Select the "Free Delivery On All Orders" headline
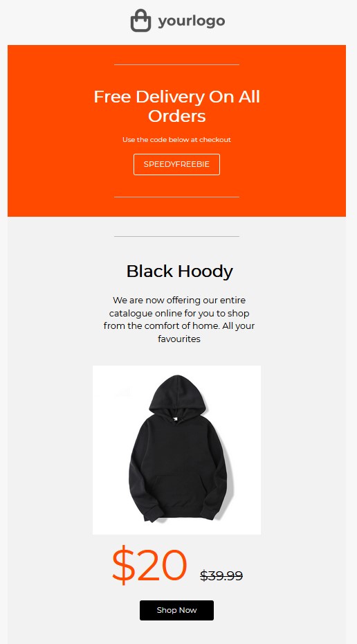 pyautogui.click(x=177, y=107)
